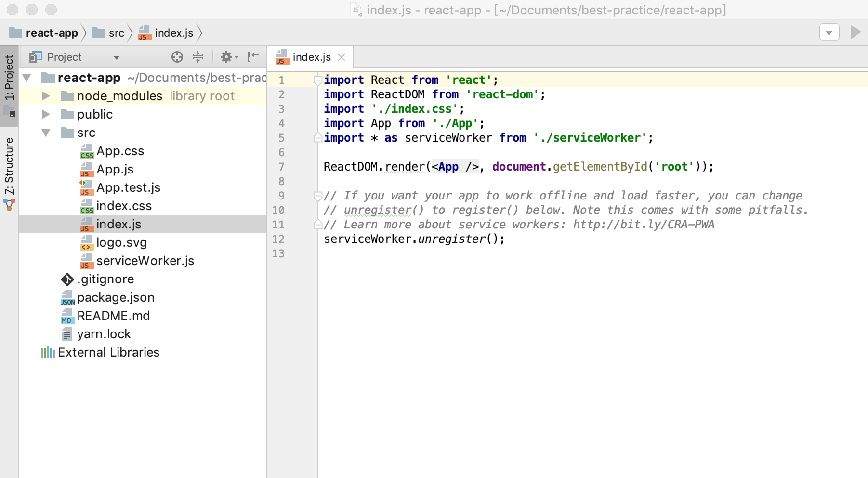Click the fold end marker on line 11

click(x=317, y=225)
